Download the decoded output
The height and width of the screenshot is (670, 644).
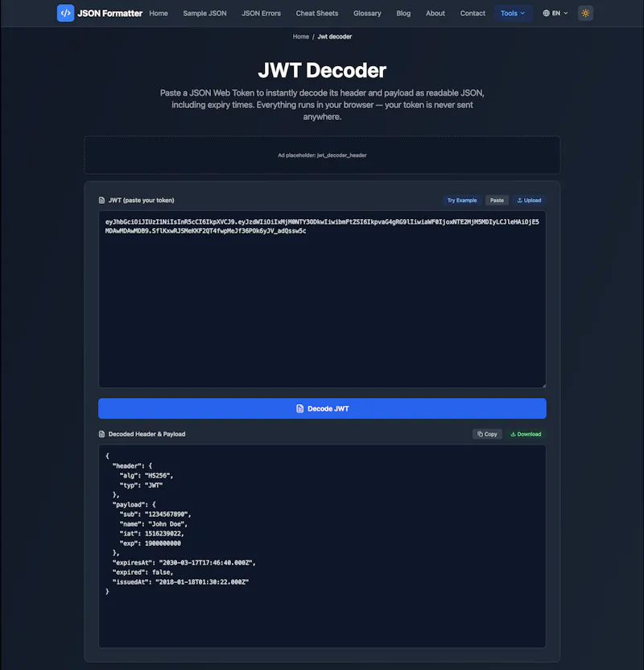(x=526, y=434)
